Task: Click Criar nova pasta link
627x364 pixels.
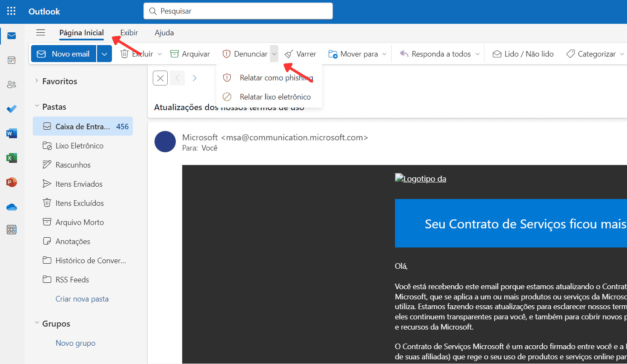Action: [82, 299]
